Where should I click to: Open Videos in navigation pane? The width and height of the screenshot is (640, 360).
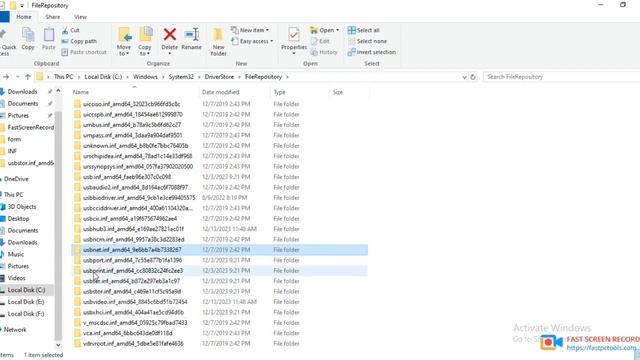[16, 278]
